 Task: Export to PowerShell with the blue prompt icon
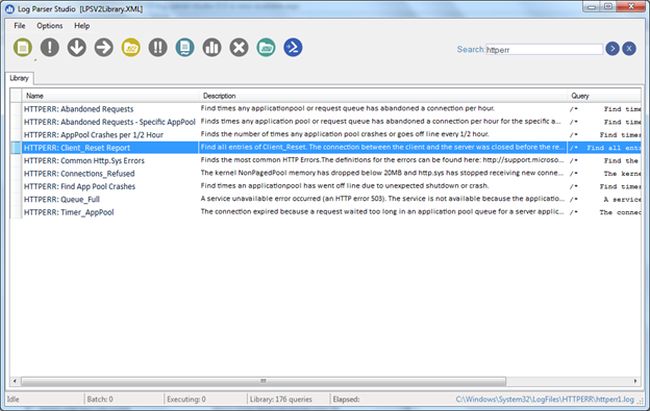(x=293, y=47)
